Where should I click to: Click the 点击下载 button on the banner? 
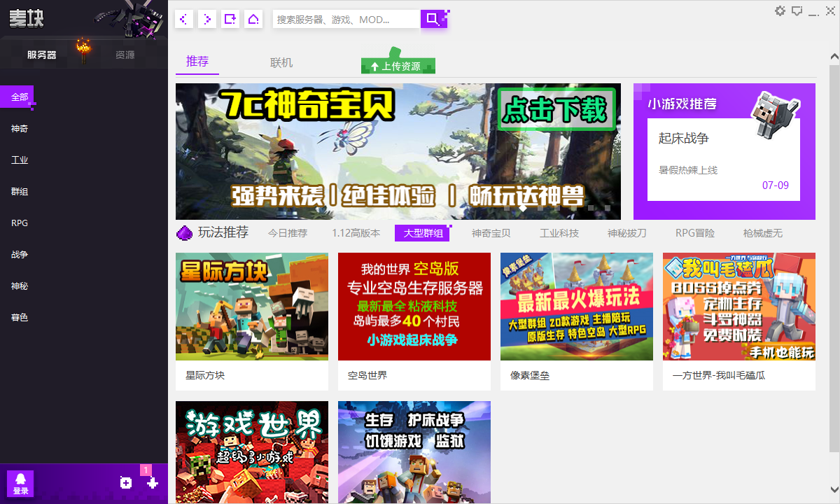(556, 108)
